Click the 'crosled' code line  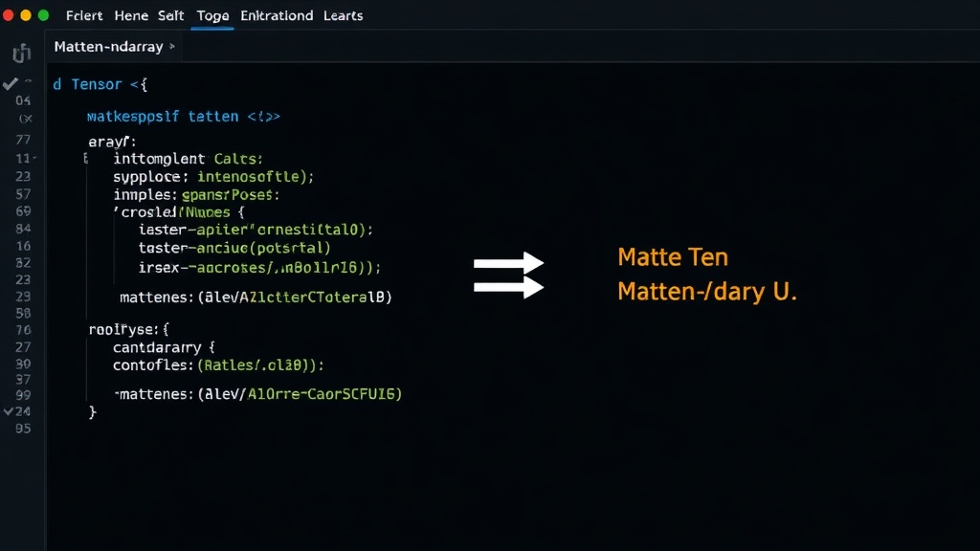(x=179, y=212)
